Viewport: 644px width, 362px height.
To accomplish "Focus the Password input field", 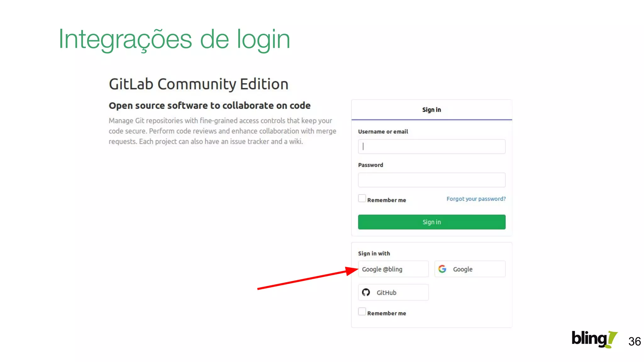I will coord(431,180).
